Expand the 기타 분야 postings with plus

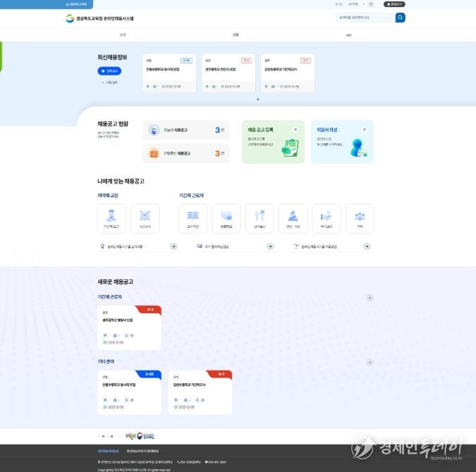[370, 362]
